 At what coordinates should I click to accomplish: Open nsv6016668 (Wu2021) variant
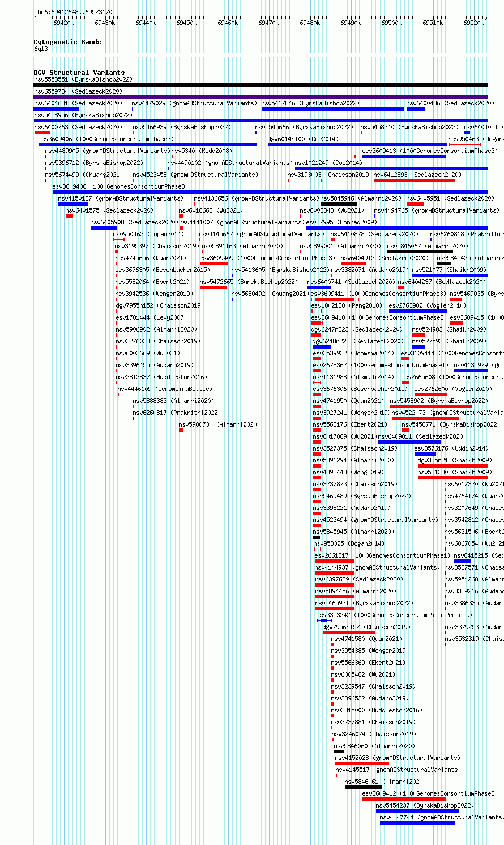[211, 211]
